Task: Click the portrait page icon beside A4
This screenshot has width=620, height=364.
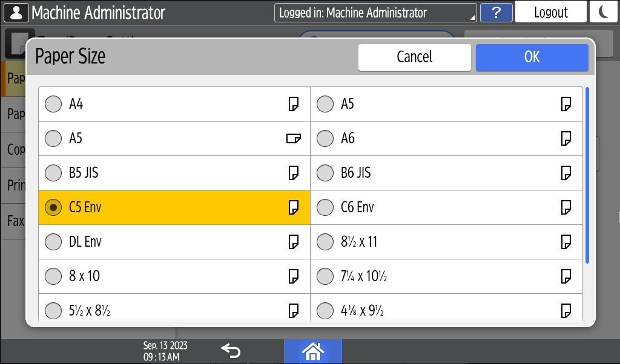Action: pos(293,105)
